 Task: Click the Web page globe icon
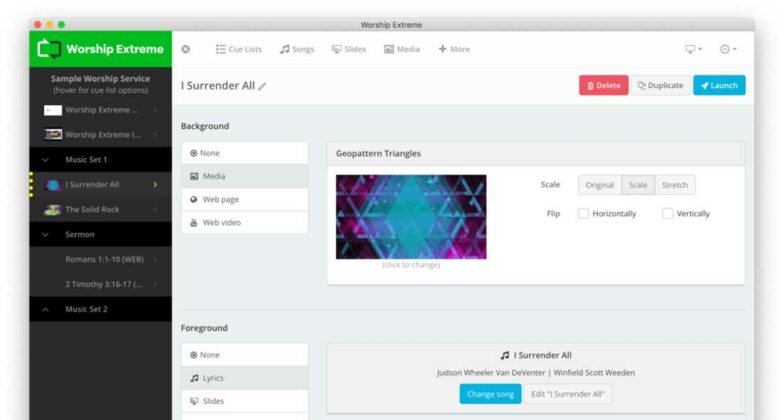194,199
